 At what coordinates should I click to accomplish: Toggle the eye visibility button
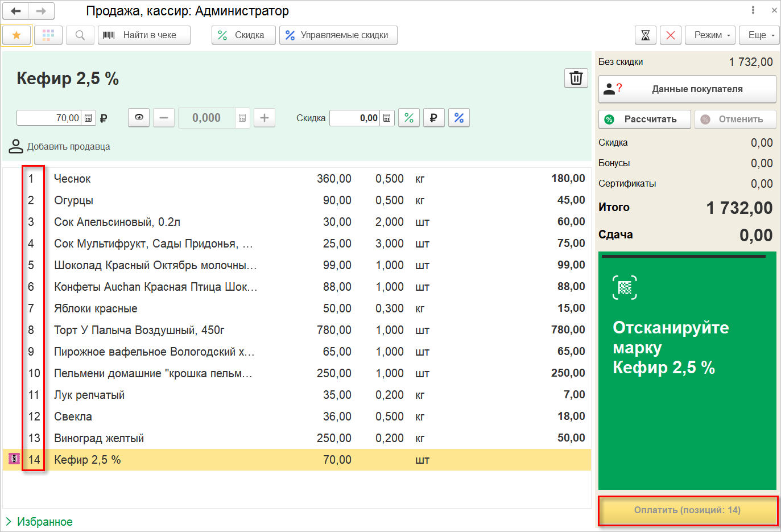tap(139, 118)
